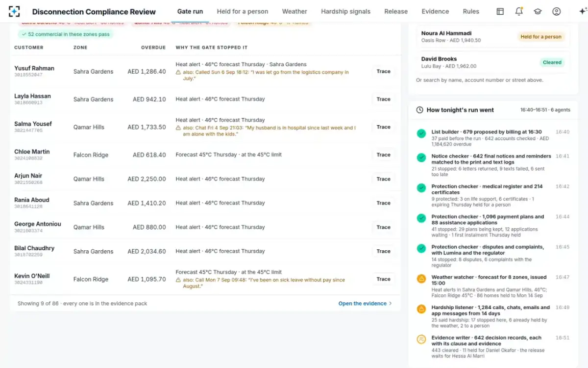Screen dimensions: 588x368
Task: Open the Noura Al Hammadi card
Action: (x=493, y=37)
